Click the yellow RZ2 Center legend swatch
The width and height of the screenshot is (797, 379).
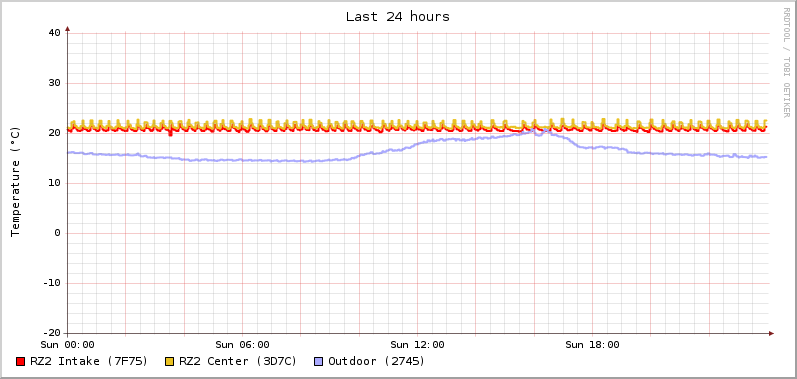coord(170,362)
